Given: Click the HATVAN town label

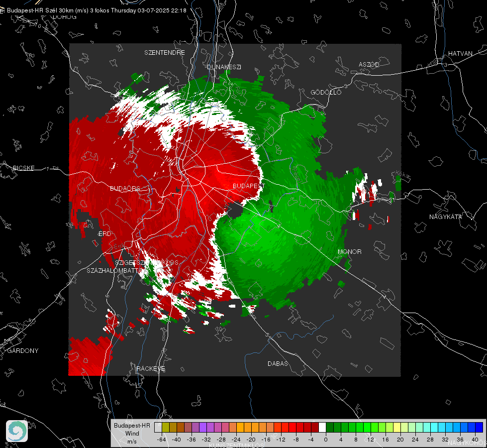Looking at the screenshot, I should 460,53.
